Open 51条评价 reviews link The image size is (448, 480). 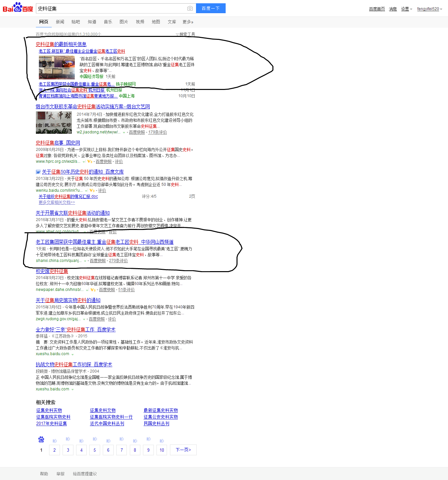coord(126,290)
